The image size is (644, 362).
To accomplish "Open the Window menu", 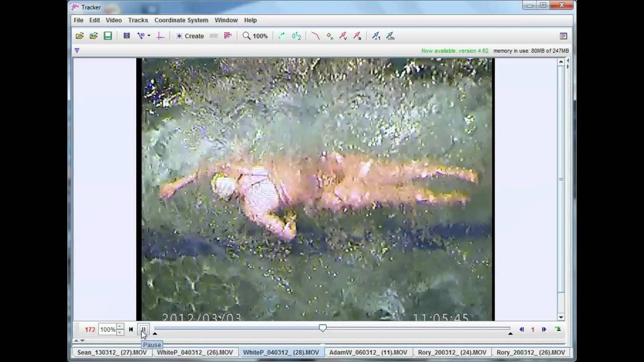I will click(x=226, y=20).
